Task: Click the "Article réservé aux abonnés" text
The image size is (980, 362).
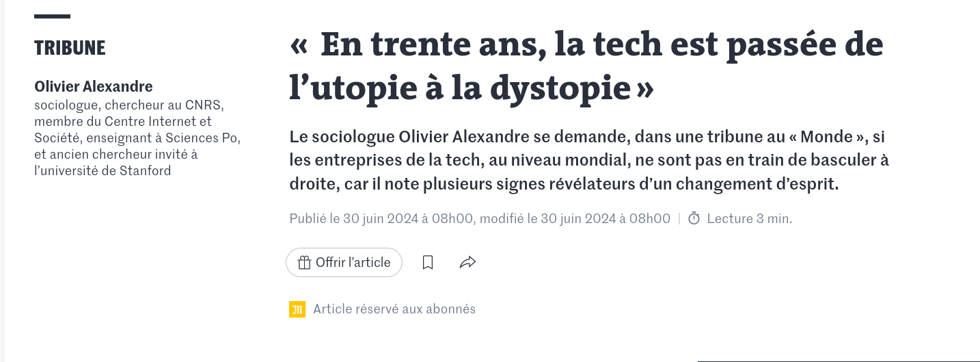Action: click(394, 309)
